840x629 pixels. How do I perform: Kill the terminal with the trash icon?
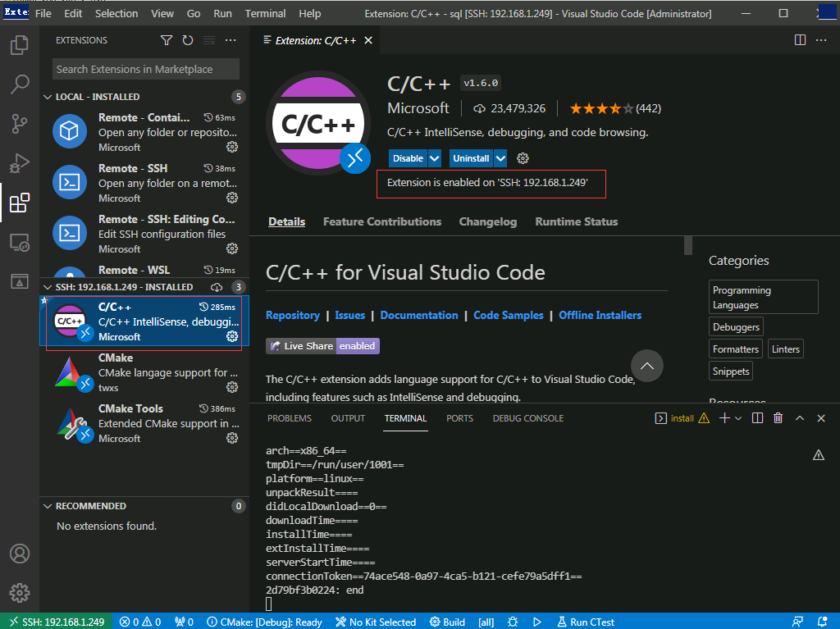tap(778, 418)
